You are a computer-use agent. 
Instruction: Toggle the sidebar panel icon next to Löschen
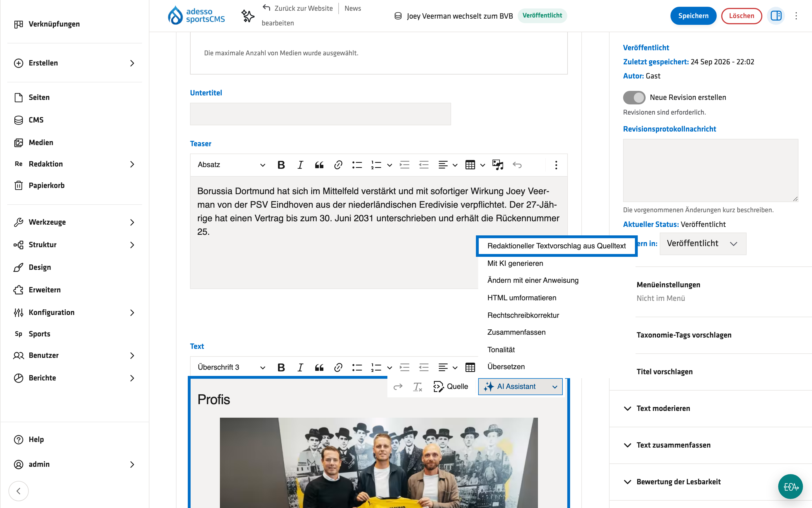(x=776, y=16)
